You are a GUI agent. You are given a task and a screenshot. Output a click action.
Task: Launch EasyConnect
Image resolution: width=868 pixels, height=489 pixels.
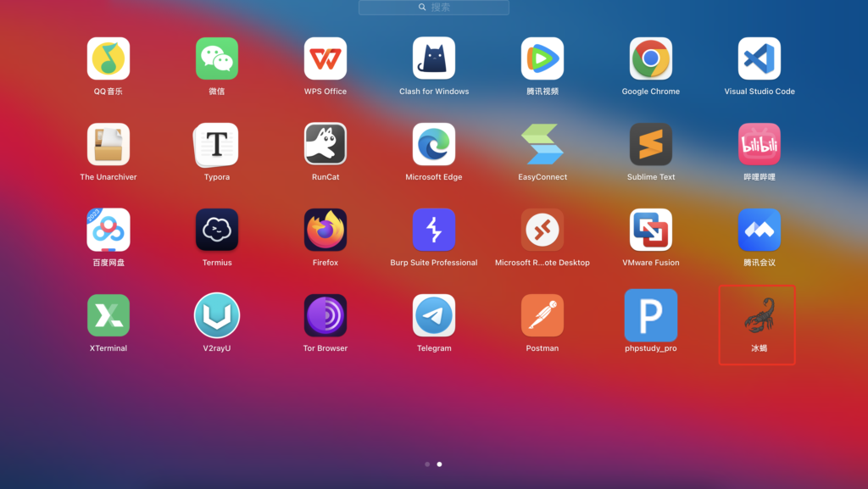(542, 144)
